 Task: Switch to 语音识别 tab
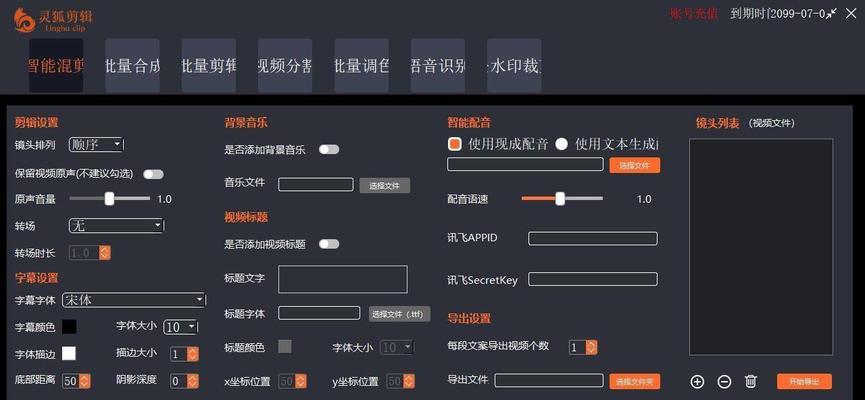(438, 66)
